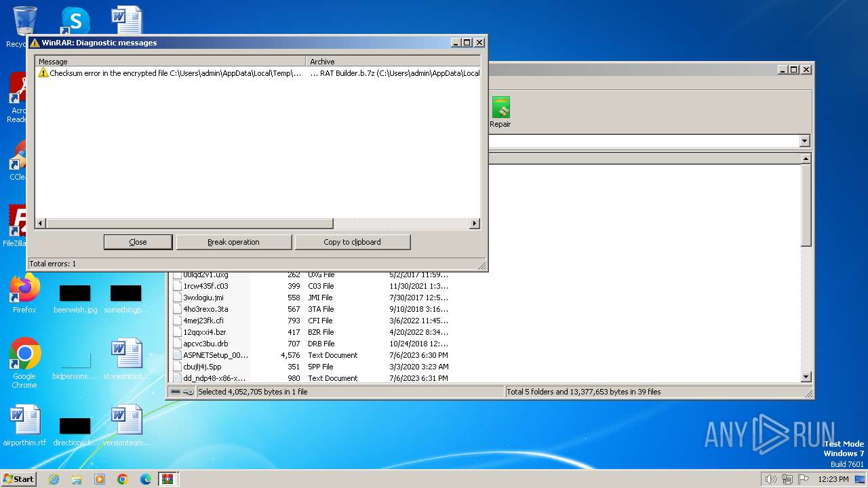Image resolution: width=868 pixels, height=488 pixels.
Task: Click the diagnostic horizontal scrollbar left arrow
Action: click(x=41, y=224)
